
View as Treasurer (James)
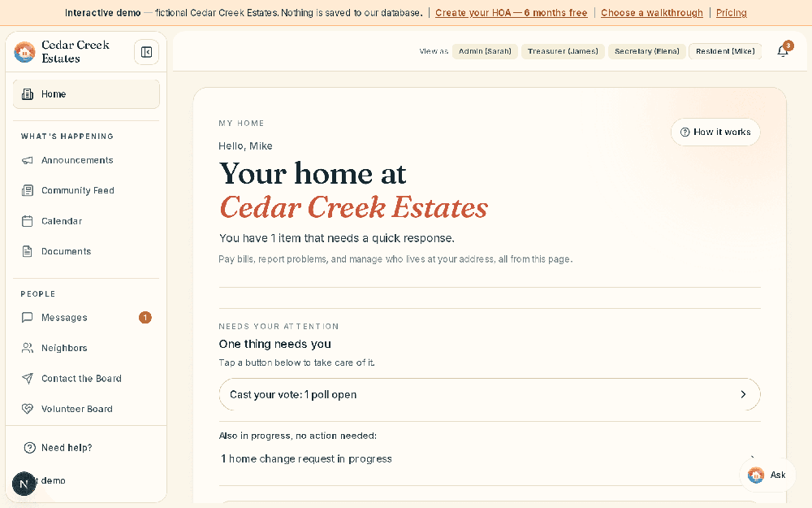pos(563,51)
